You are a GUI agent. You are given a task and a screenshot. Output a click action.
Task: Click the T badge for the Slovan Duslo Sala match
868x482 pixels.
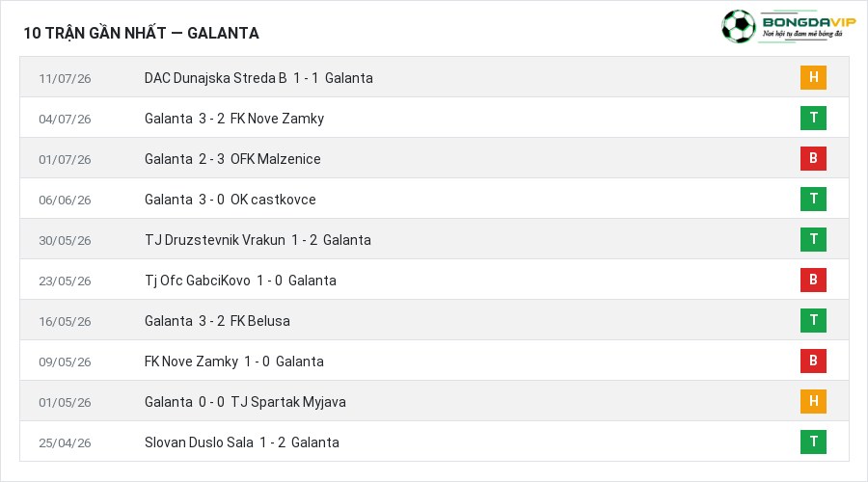pos(813,442)
